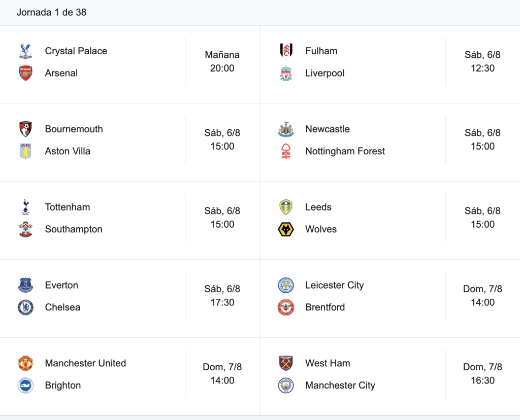The height and width of the screenshot is (420, 520).
Task: Click the West Ham crest
Action: [x=286, y=363]
